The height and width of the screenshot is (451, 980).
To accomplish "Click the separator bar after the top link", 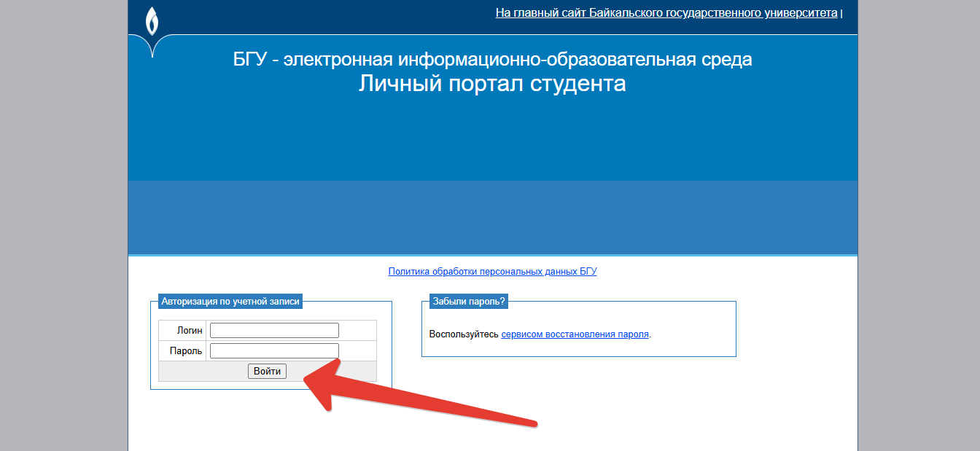I will point(841,13).
